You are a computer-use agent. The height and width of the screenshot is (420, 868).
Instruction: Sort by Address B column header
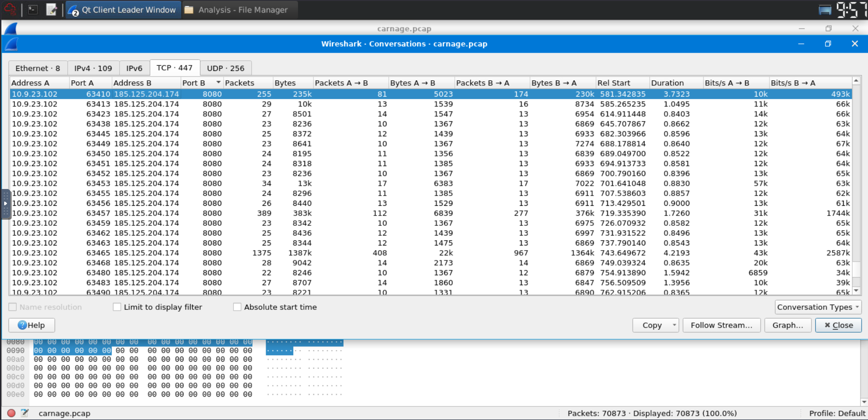click(x=147, y=83)
